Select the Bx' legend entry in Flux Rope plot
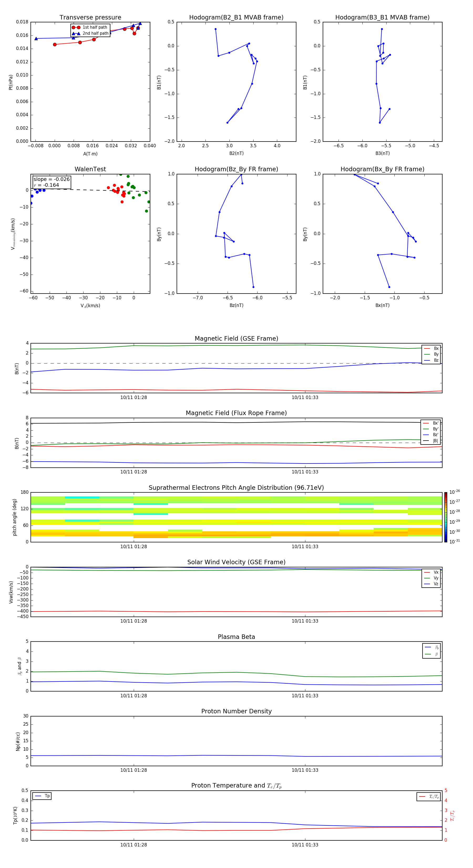The width and height of the screenshot is (473, 868). pyautogui.click(x=431, y=423)
